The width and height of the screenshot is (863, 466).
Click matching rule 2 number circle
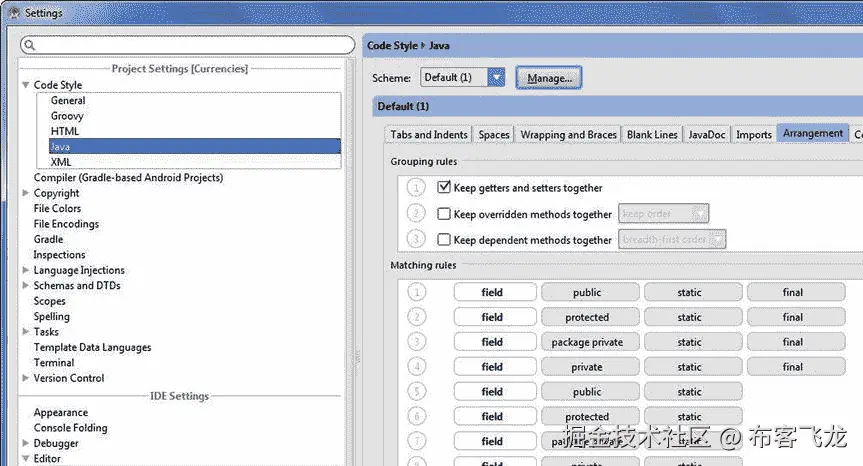coord(417,317)
